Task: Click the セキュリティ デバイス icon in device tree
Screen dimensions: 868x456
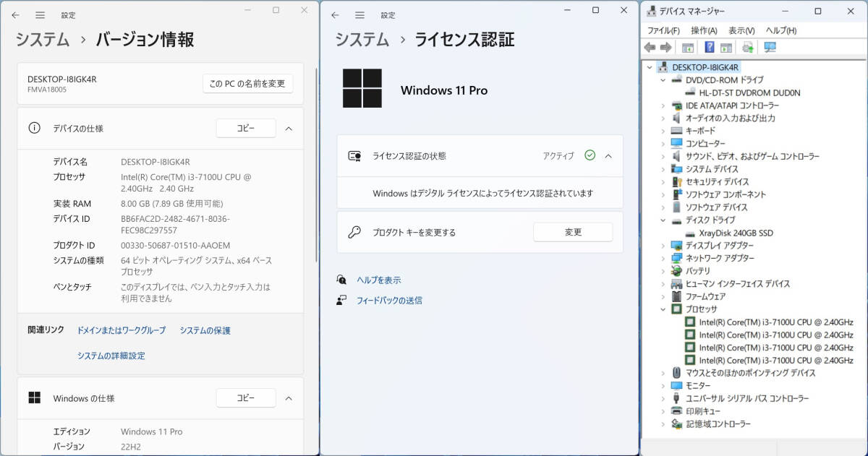Action: point(676,181)
